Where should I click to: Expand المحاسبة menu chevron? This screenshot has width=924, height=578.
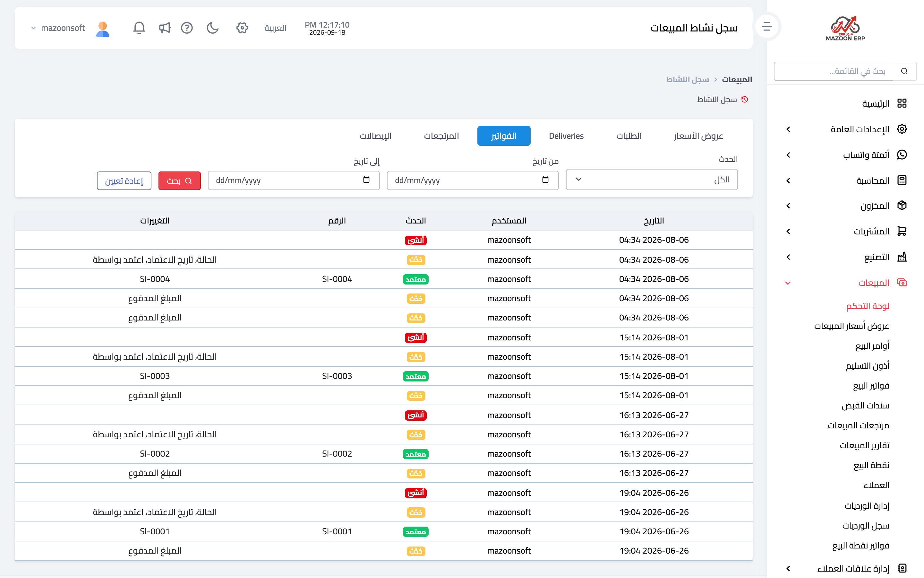pos(789,180)
